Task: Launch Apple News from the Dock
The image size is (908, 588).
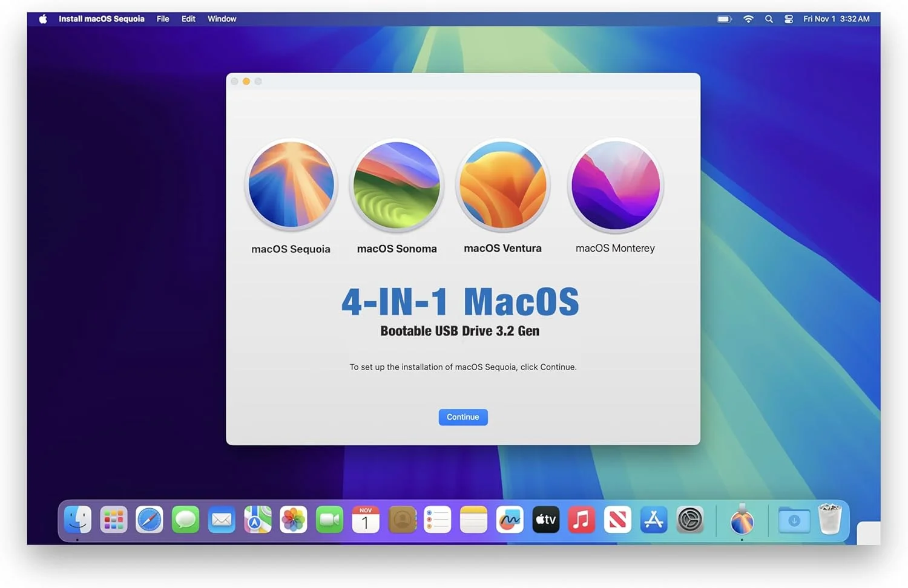Action: (x=617, y=519)
